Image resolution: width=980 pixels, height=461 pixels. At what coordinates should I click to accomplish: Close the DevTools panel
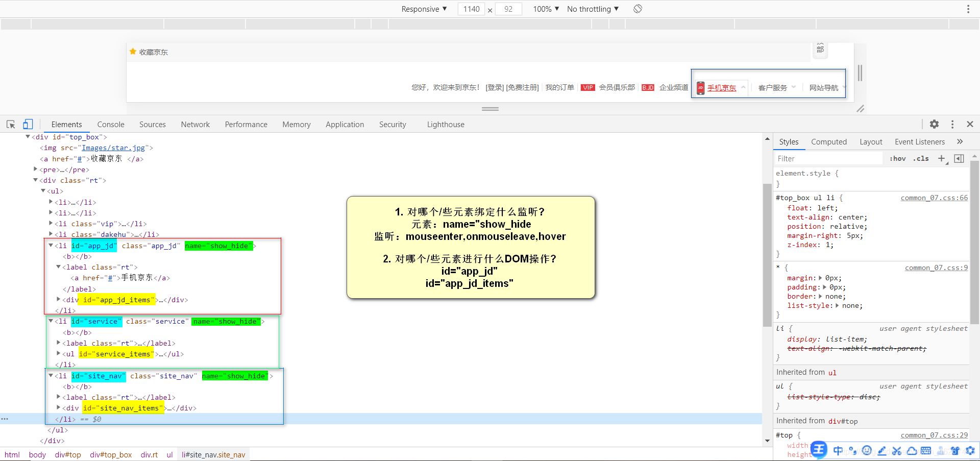pyautogui.click(x=970, y=124)
